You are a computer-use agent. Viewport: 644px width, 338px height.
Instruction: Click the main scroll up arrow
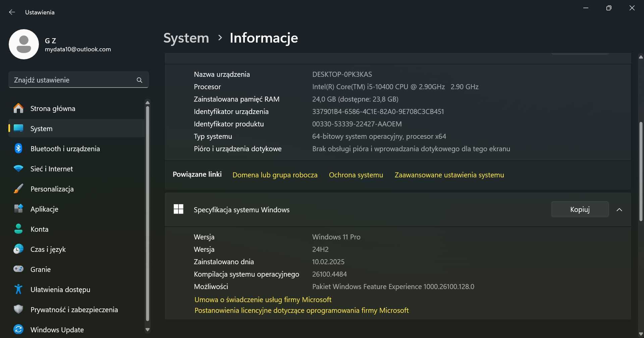tap(641, 57)
